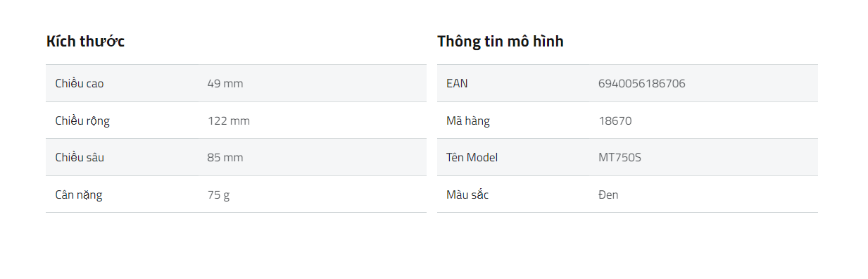868x279 pixels.
Task: Select the color value Đen
Action: (x=608, y=194)
